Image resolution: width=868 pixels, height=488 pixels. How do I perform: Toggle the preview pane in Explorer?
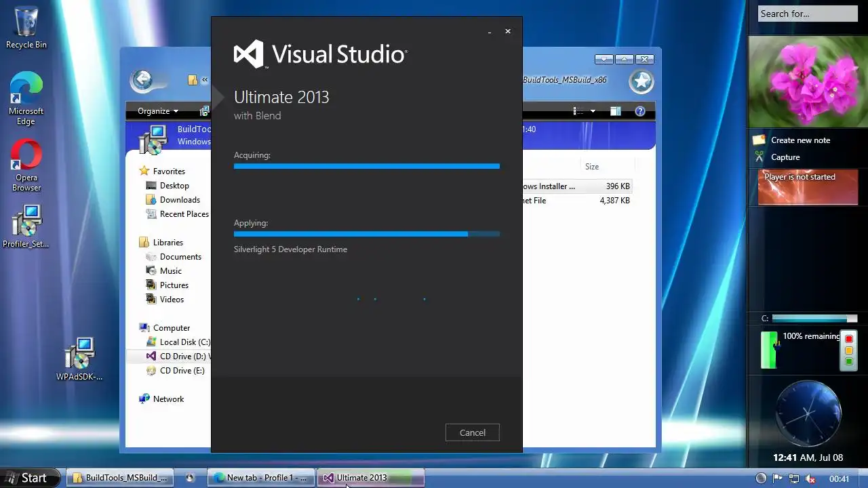(x=615, y=111)
